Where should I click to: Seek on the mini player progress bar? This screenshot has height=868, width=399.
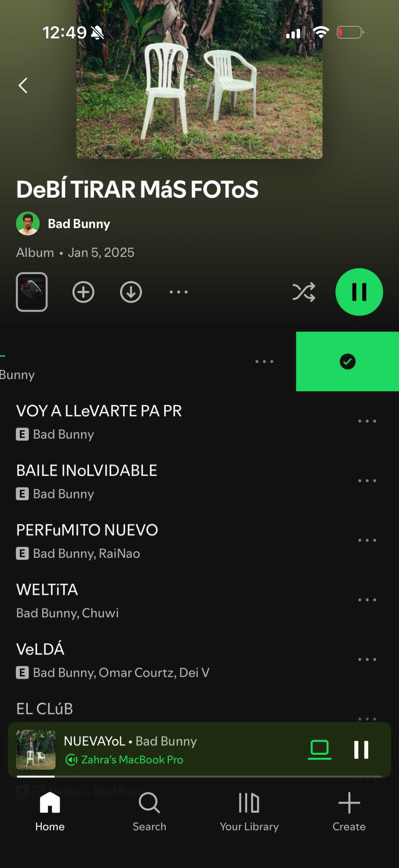coord(199,776)
